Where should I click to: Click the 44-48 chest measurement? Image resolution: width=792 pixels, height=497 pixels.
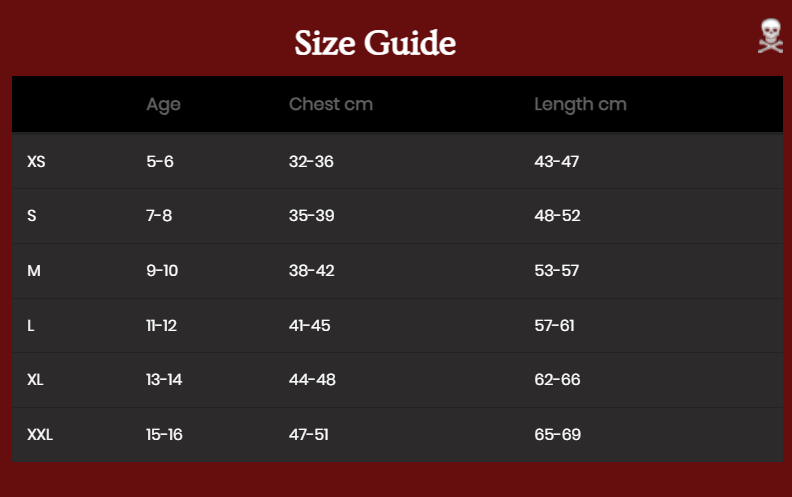point(312,380)
